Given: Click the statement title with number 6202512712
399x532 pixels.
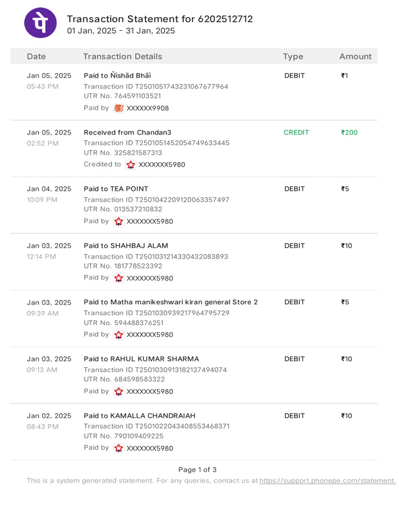Looking at the screenshot, I should (160, 19).
